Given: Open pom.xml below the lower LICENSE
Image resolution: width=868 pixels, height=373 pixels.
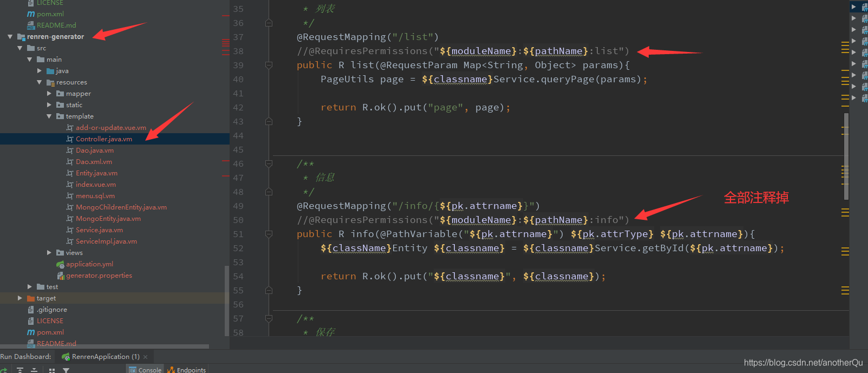Looking at the screenshot, I should (x=50, y=332).
